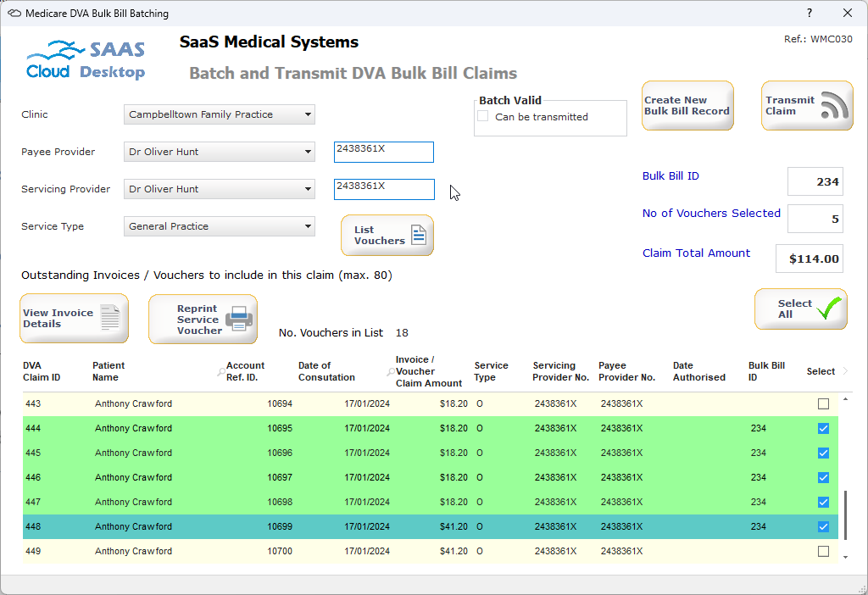Image resolution: width=868 pixels, height=595 pixels.
Task: Untick the Select checkbox for claim 444
Action: click(823, 428)
